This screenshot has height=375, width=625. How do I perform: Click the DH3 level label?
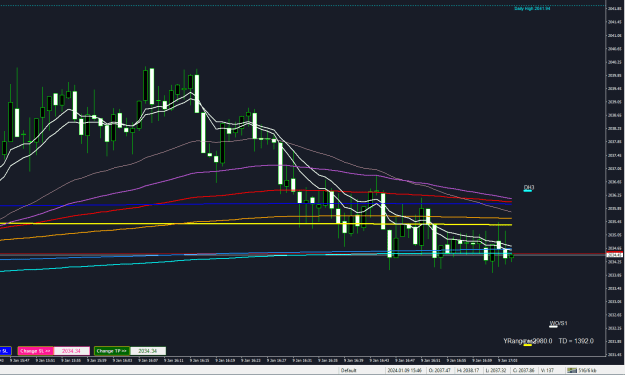click(x=529, y=187)
